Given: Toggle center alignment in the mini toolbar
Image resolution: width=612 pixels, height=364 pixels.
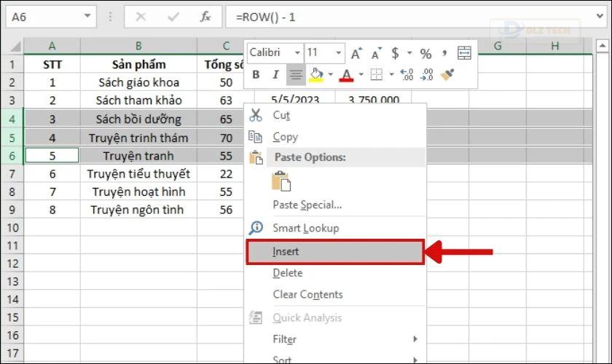Looking at the screenshot, I should click(x=296, y=74).
